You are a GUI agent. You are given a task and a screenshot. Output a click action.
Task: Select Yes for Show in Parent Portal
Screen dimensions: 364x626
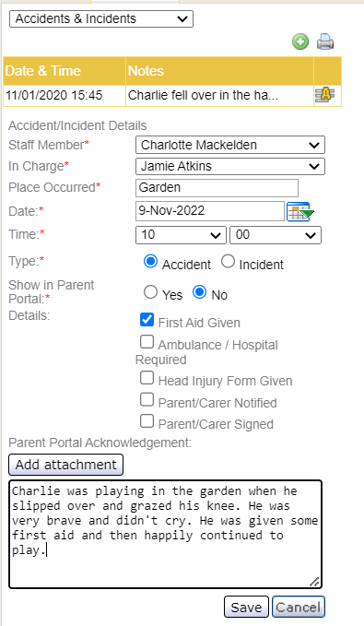point(150,292)
